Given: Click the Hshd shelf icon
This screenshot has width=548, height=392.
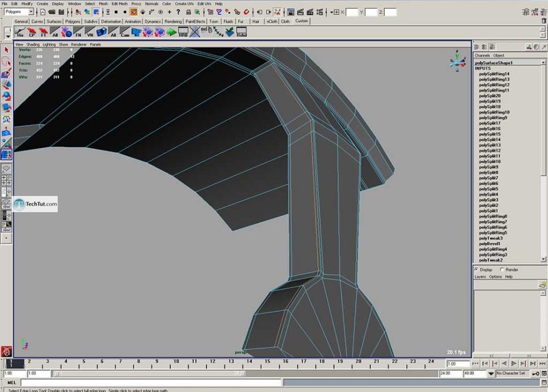Looking at the screenshot, I should tap(242, 32).
